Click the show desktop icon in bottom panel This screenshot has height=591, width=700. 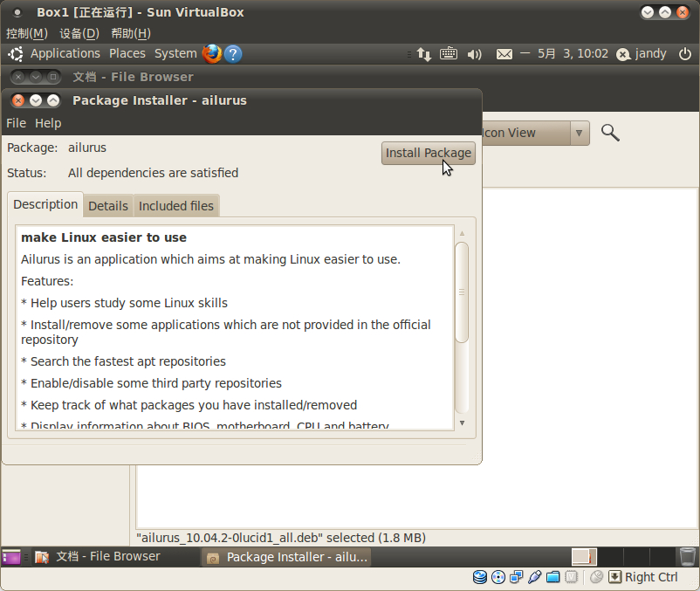coord(10,557)
